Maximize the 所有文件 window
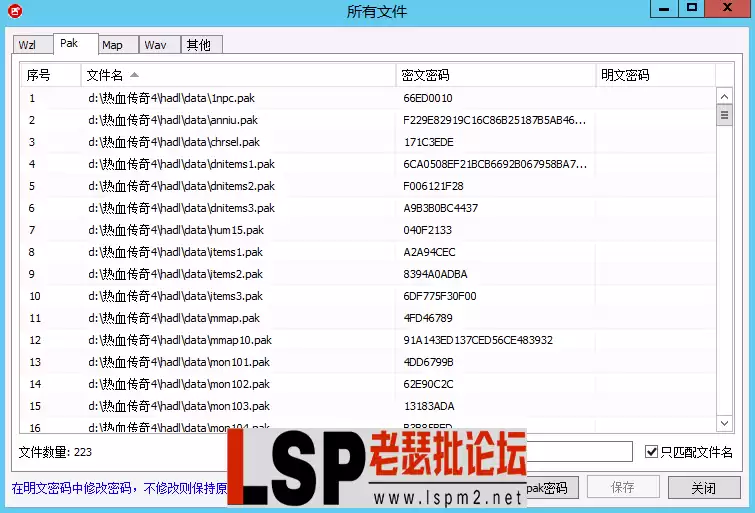Image resolution: width=755 pixels, height=513 pixels. pos(691,8)
